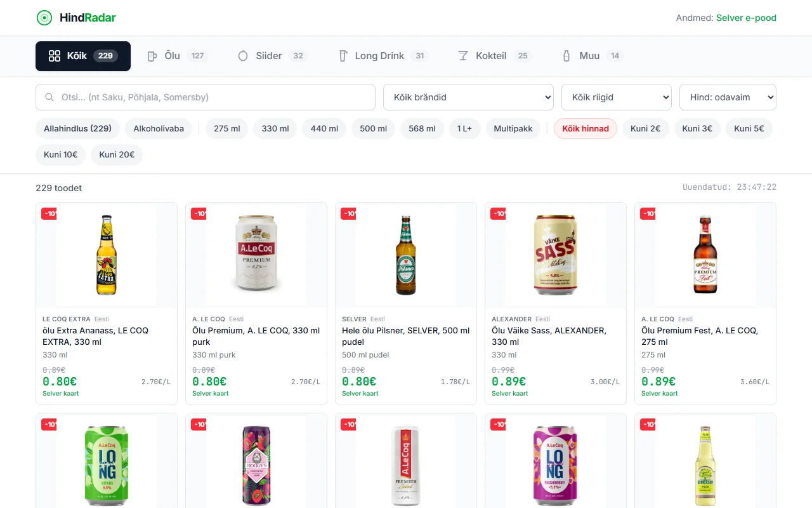The image size is (812, 508).
Task: Click the Uuendatud: 23:47:22 timestamp
Action: [x=730, y=187]
